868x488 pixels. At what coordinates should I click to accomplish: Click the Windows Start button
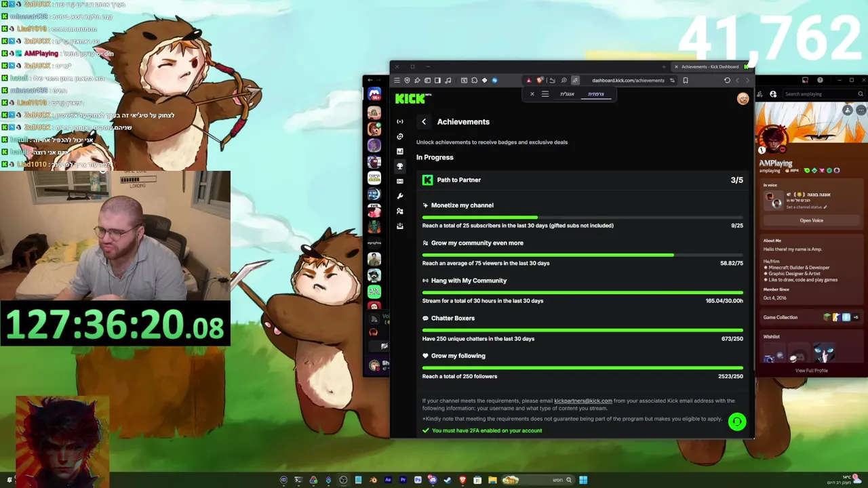583,480
